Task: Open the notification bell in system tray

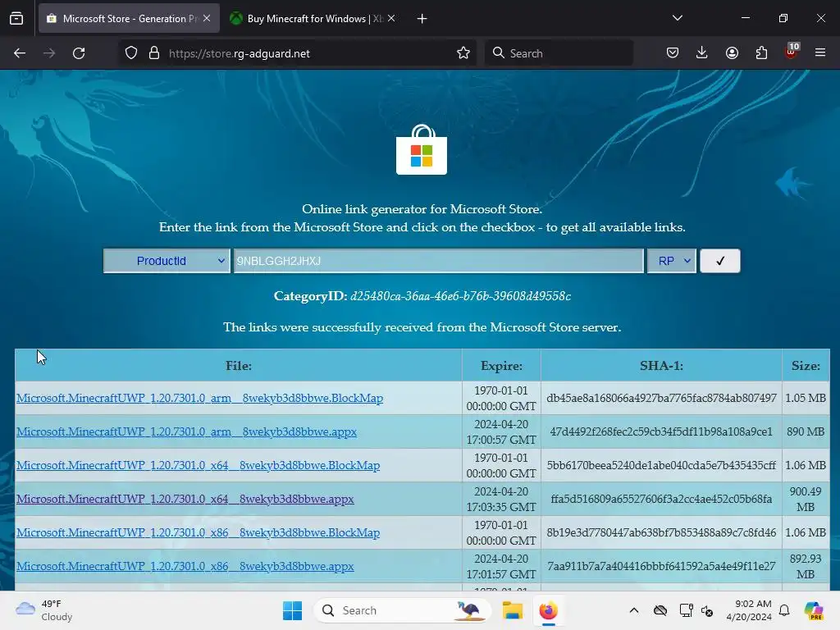Action: (x=784, y=610)
